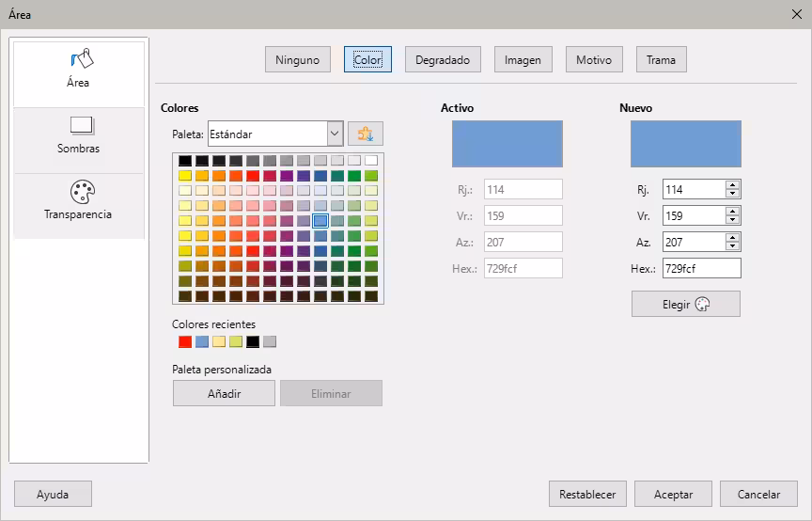Select the pale yellow swatch in Colores recientes
The height and width of the screenshot is (521, 812).
(219, 341)
